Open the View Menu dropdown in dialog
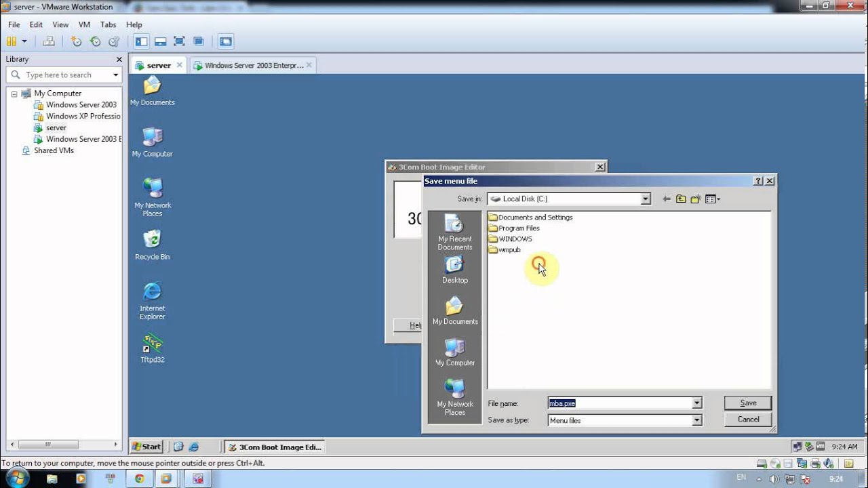This screenshot has width=868, height=488. click(713, 199)
